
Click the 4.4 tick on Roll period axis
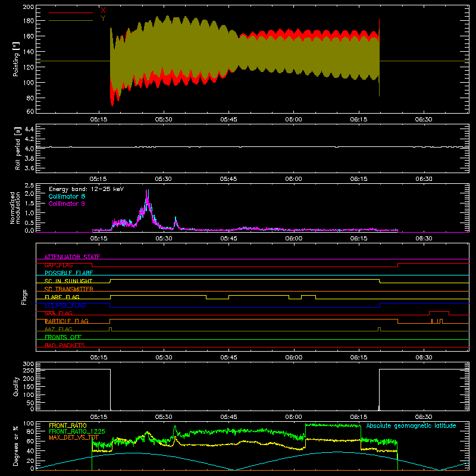click(x=29, y=129)
